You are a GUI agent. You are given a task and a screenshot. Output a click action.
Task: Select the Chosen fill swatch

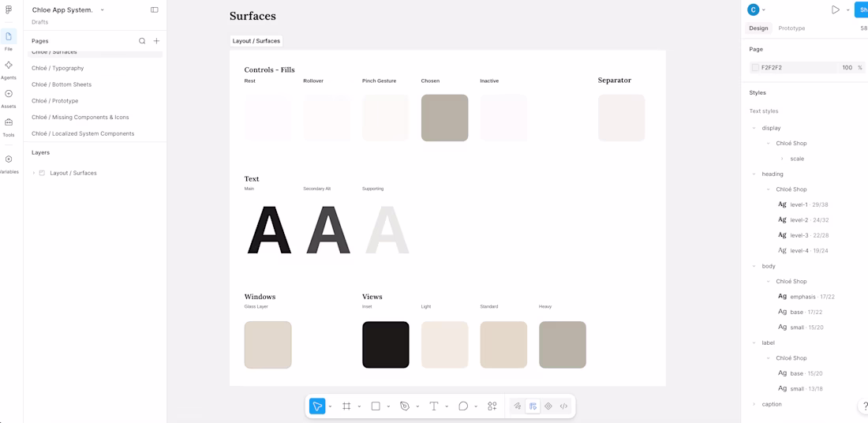[x=444, y=118]
